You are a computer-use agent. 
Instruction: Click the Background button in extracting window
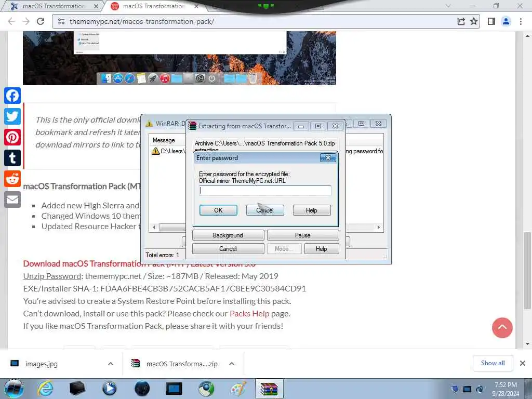tap(228, 235)
